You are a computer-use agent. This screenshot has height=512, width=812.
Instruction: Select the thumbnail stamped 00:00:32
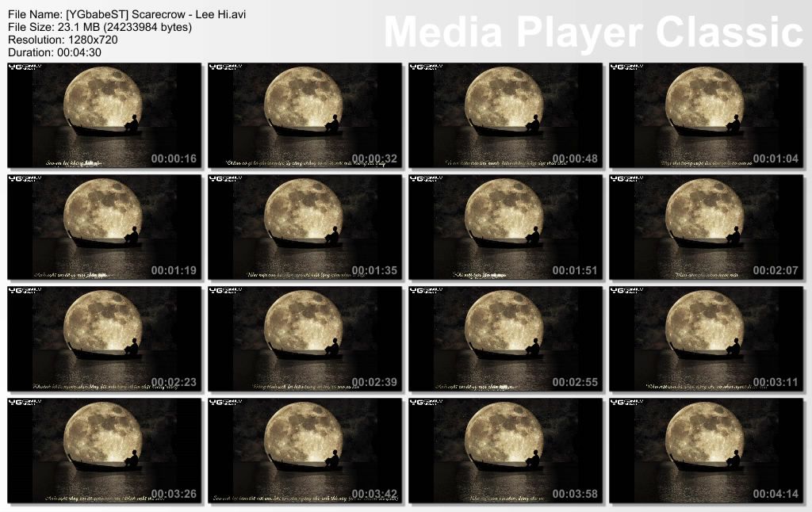tap(304, 116)
